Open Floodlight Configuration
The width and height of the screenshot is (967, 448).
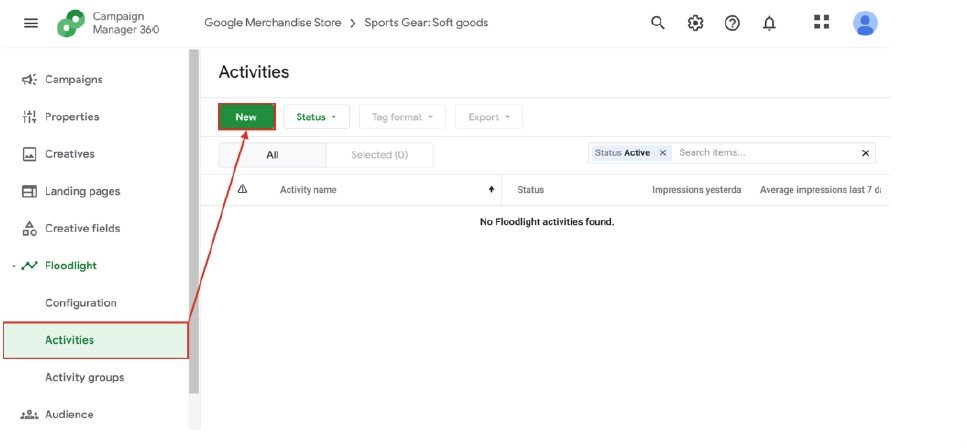[81, 303]
